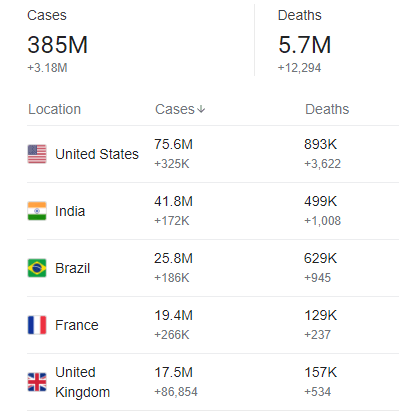Click the +237 new deaths value
This screenshot has width=399, height=419.
click(317, 335)
